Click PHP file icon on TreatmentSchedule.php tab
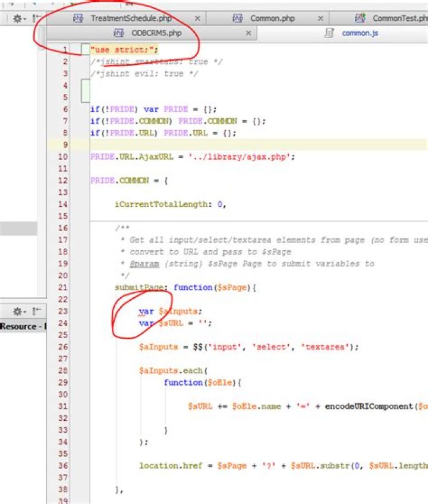The height and width of the screenshot is (504, 428). (x=78, y=18)
